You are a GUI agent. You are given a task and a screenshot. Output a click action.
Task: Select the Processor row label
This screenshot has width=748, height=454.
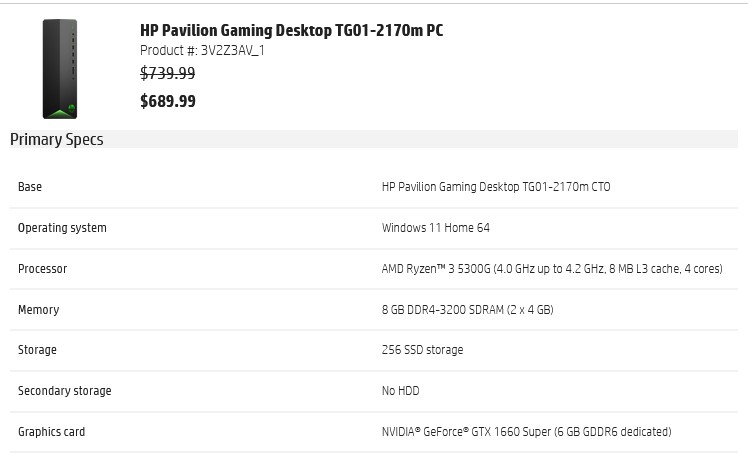43,269
